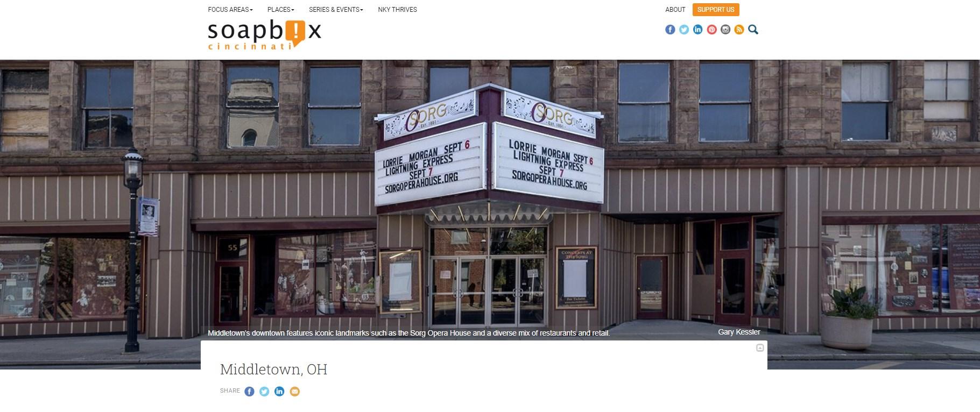Expand the Focus Areas dropdown
Viewport: 980px width, 412px height.
230,10
